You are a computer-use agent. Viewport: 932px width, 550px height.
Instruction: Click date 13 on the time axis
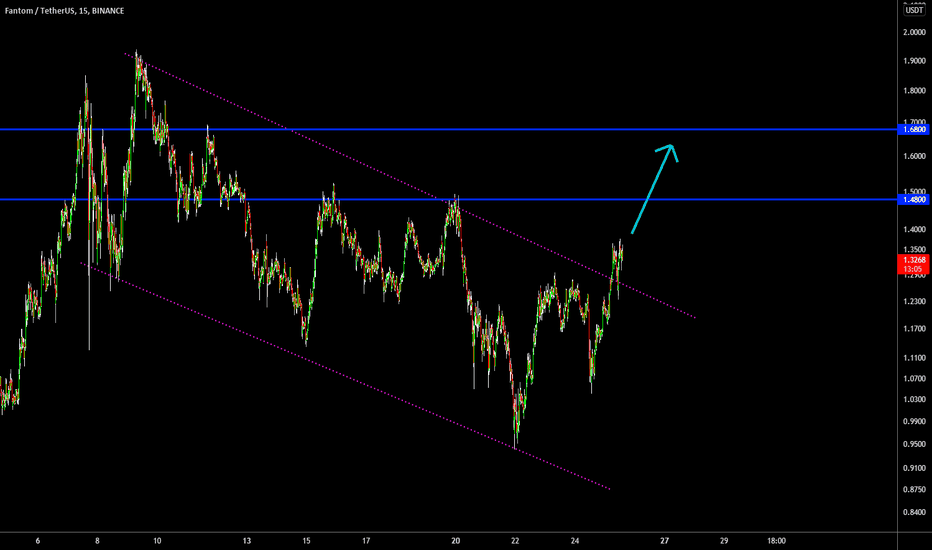tap(247, 541)
